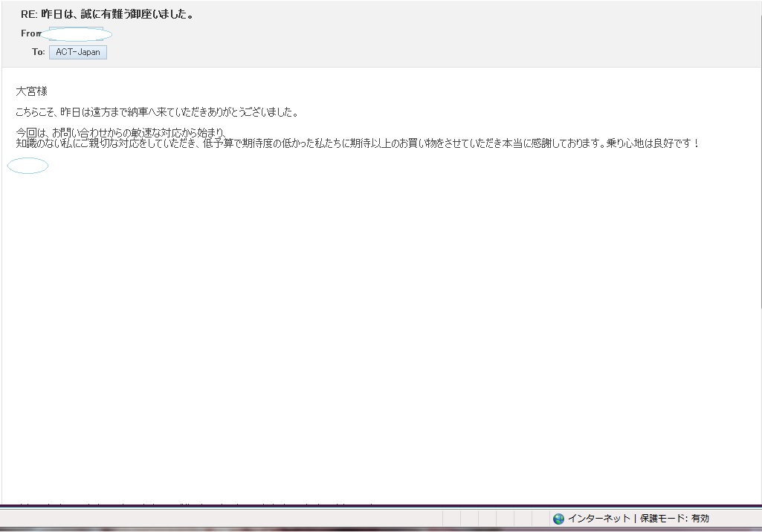Click the line starting 'こちらこそ、昨日は遠方まで'
The height and width of the screenshot is (532, 762).
[156, 112]
